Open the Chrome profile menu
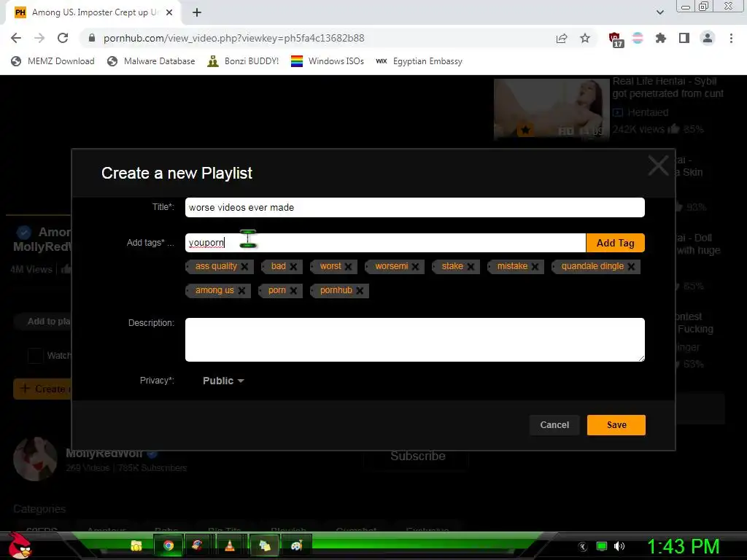The width and height of the screenshot is (747, 560). (x=708, y=38)
